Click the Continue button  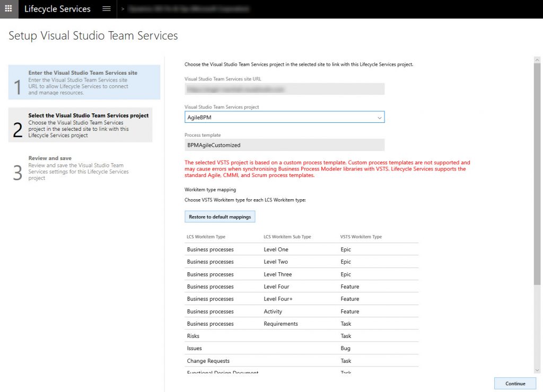point(514,383)
